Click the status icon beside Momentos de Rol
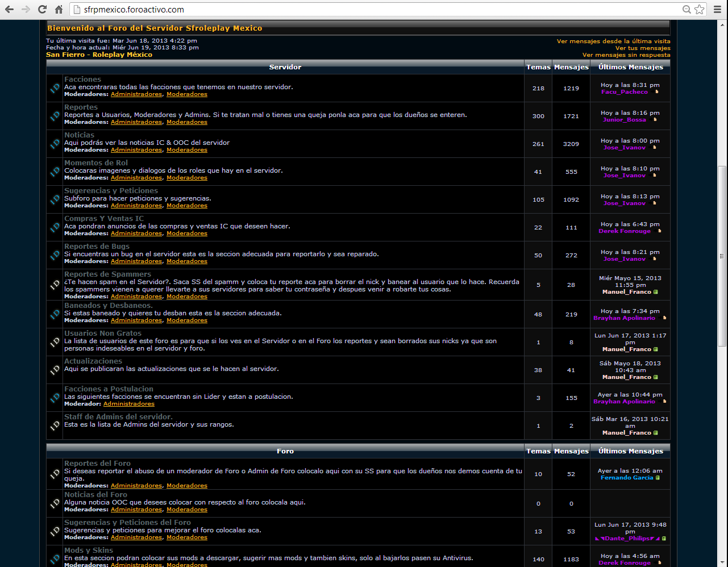This screenshot has width=728, height=567. click(55, 172)
